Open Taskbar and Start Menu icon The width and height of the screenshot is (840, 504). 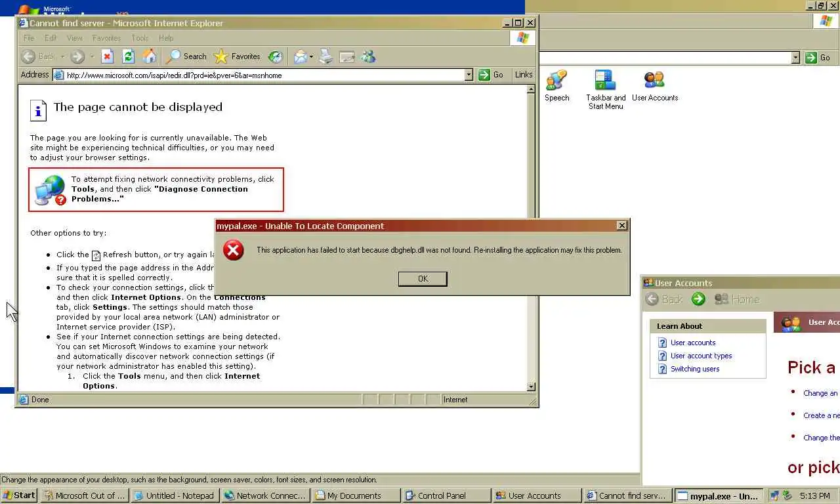606,90
